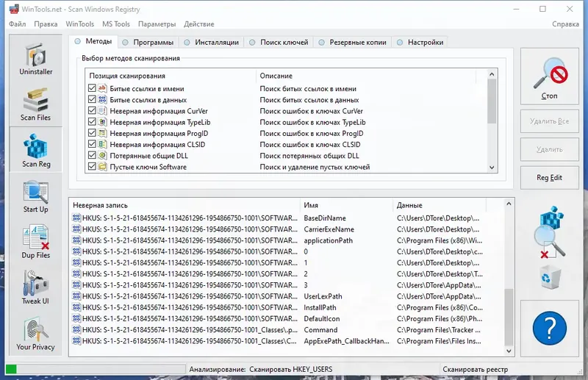
Task: Click the scan progress bar in status bar
Action: pyautogui.click(x=96, y=369)
